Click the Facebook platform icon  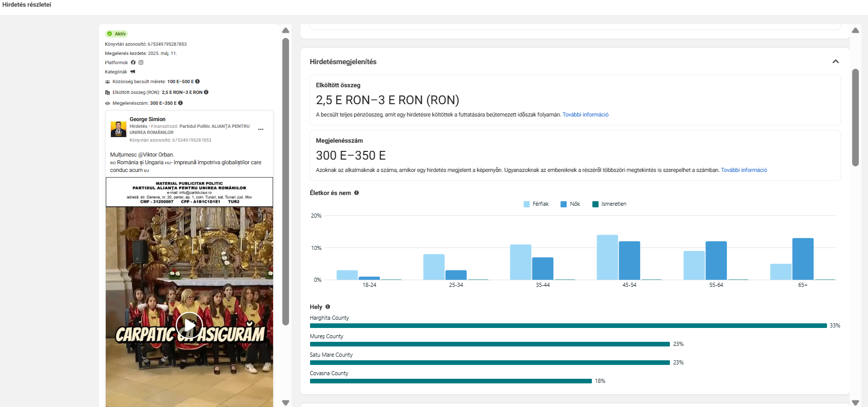tap(133, 63)
